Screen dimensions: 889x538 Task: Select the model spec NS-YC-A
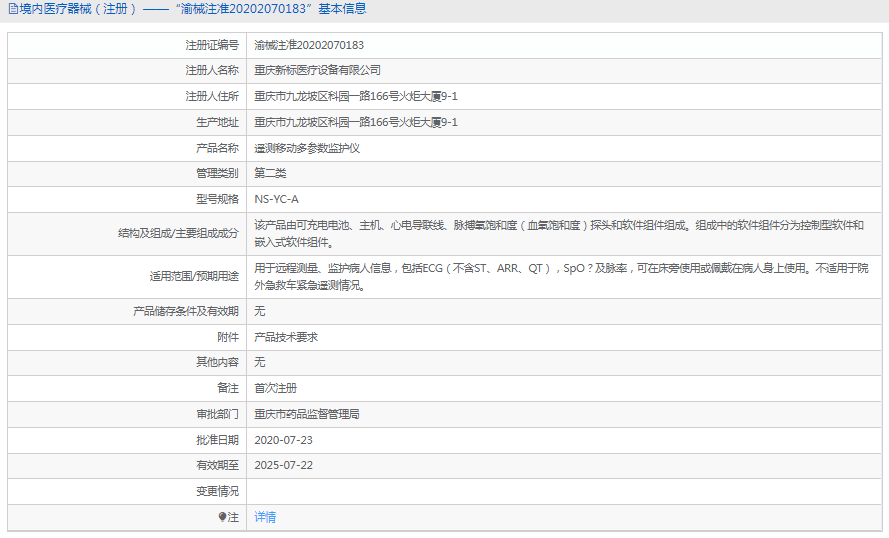(276, 200)
